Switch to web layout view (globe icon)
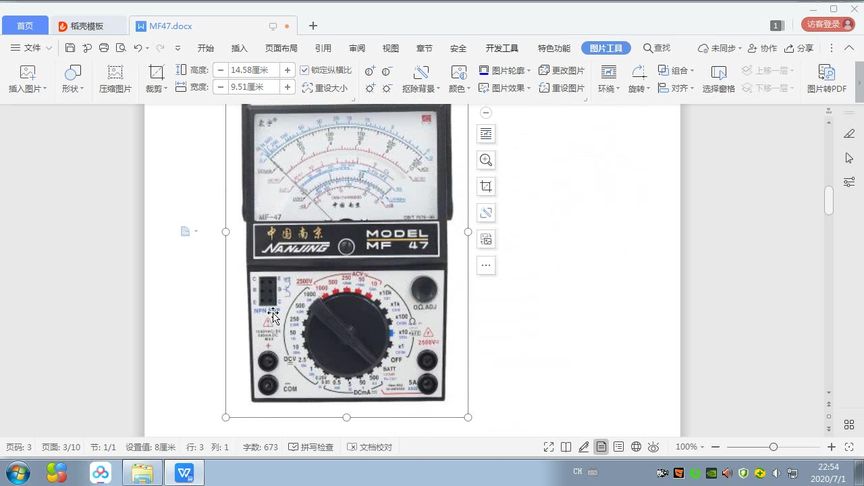 [636, 447]
